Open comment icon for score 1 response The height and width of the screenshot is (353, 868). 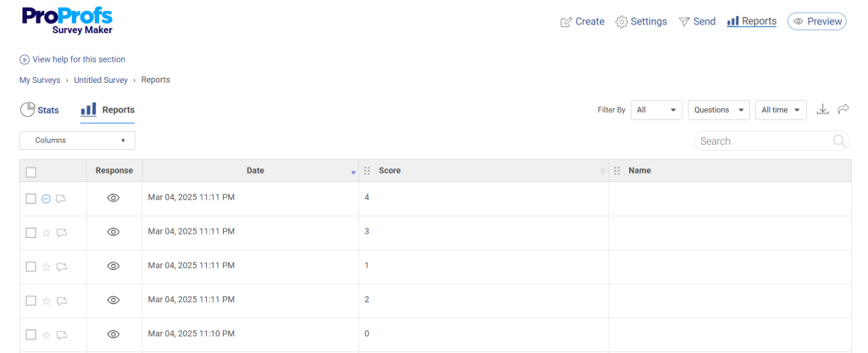61,267
